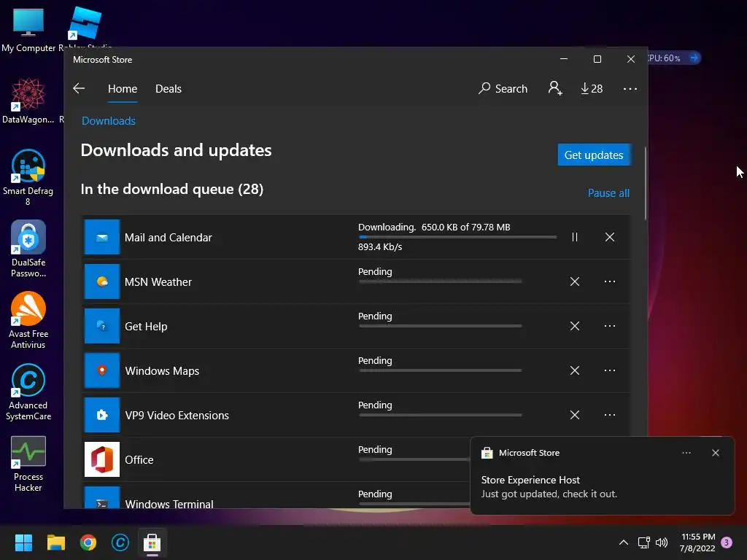Cancel the MSN Weather pending download
Viewport: 747px width, 560px height.
coord(575,281)
